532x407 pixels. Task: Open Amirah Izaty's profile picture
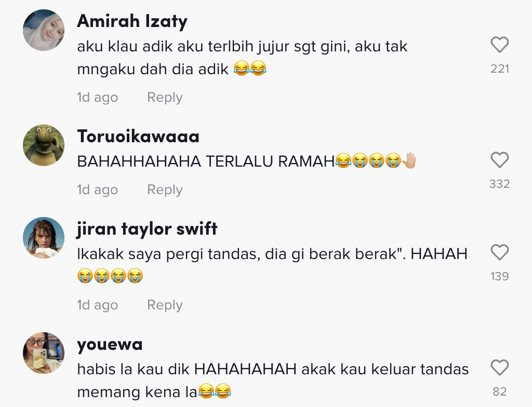tap(44, 30)
